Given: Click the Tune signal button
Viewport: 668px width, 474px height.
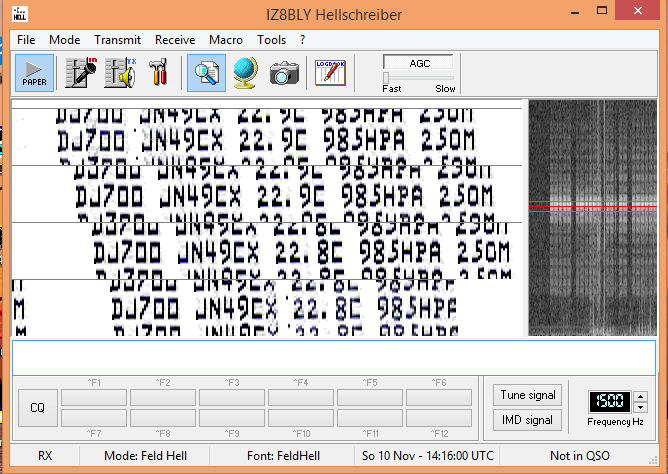Looking at the screenshot, I should 527,395.
